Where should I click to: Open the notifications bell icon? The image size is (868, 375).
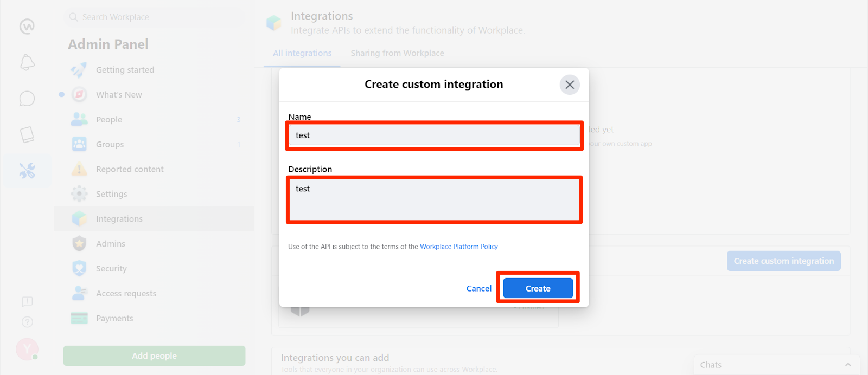(27, 62)
